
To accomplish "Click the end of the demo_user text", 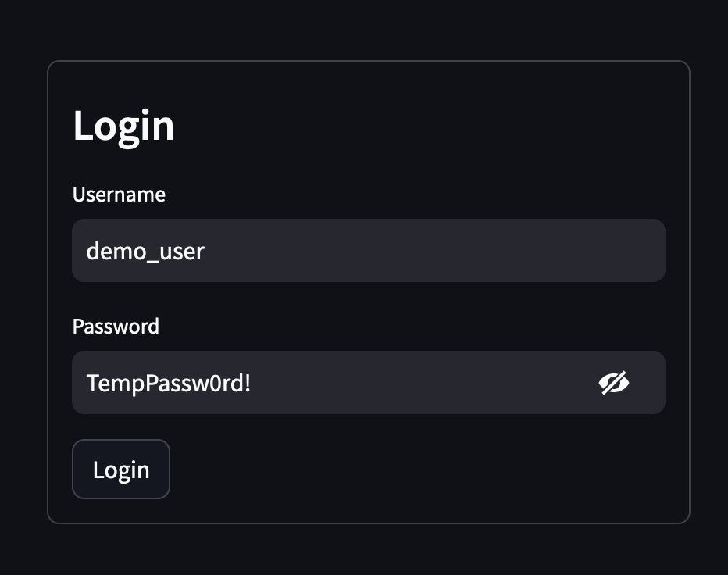I will 205,250.
